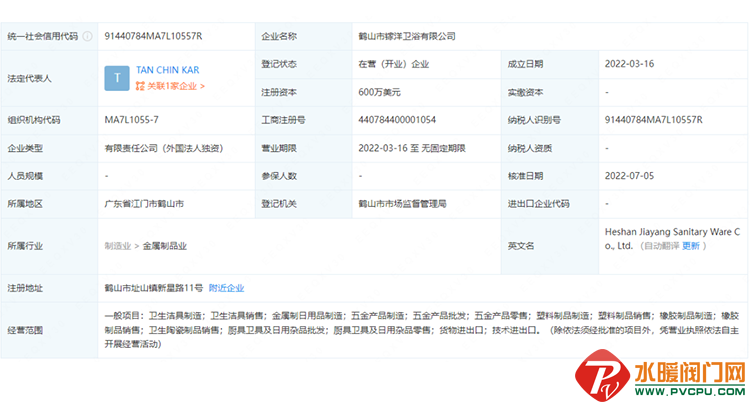Click the 企业名称 label cell
750x406 pixels.
point(304,36)
